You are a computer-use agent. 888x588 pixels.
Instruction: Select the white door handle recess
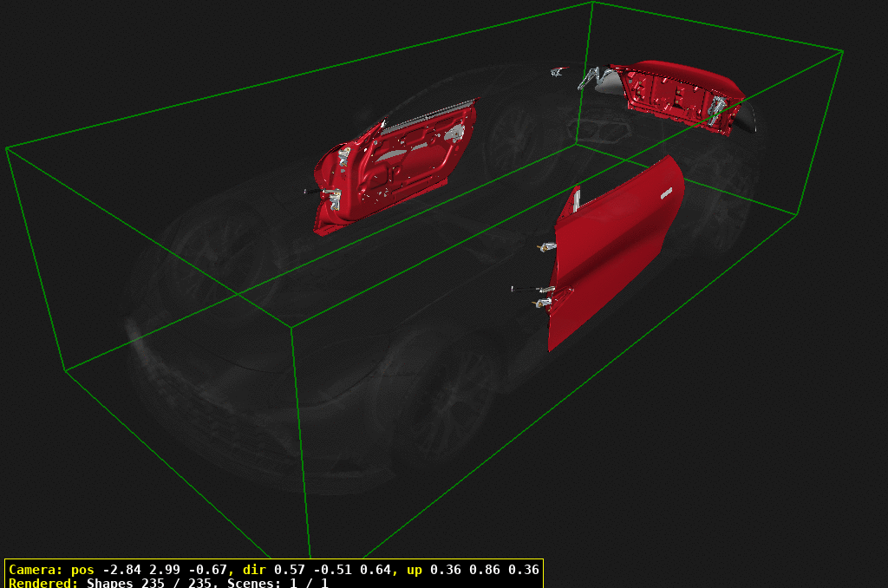[x=668, y=193]
